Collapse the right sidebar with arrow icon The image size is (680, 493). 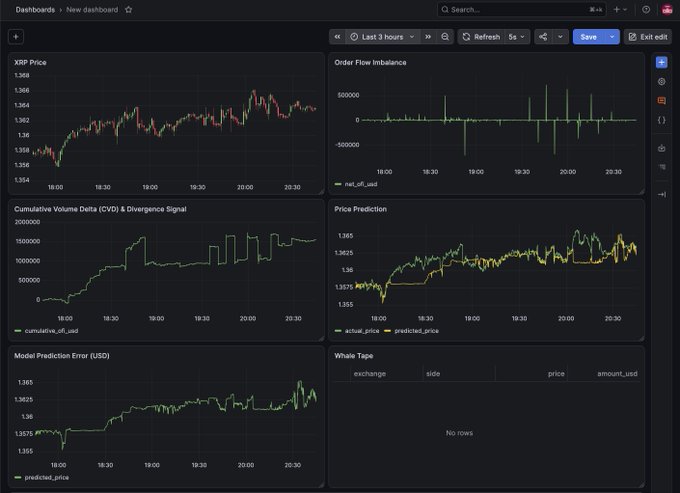point(661,195)
